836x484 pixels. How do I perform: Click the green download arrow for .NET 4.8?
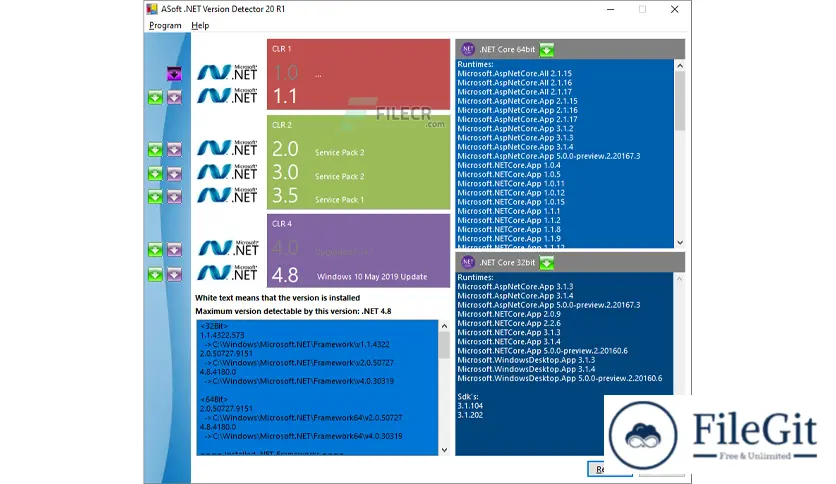[x=155, y=275]
